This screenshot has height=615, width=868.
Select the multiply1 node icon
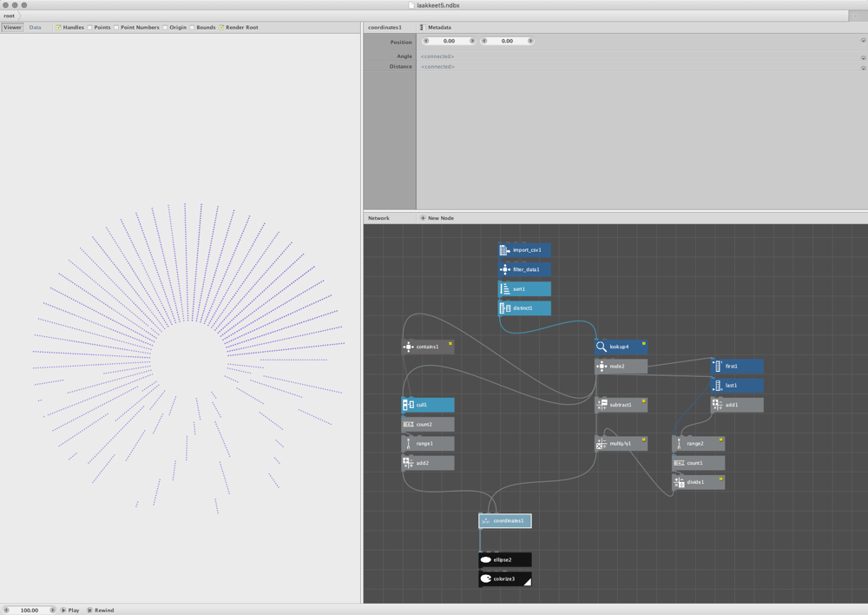point(602,443)
